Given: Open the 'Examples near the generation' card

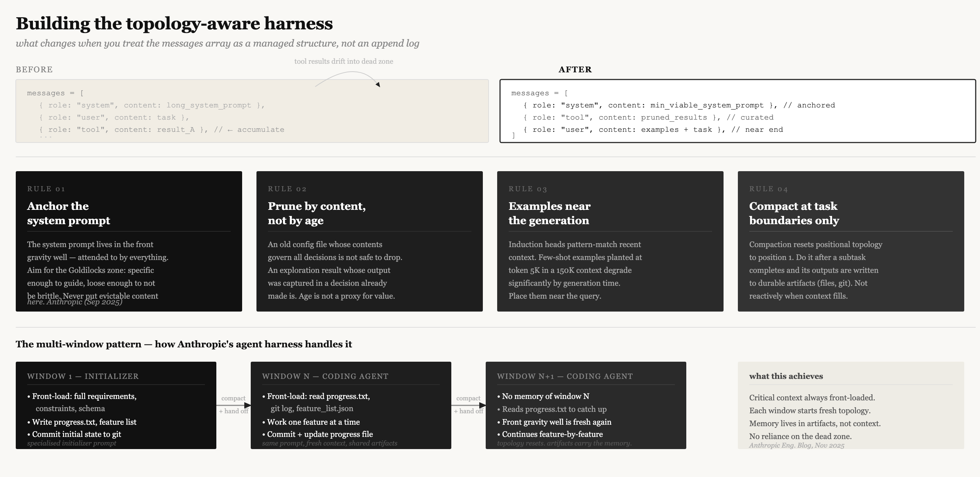Looking at the screenshot, I should (x=610, y=241).
